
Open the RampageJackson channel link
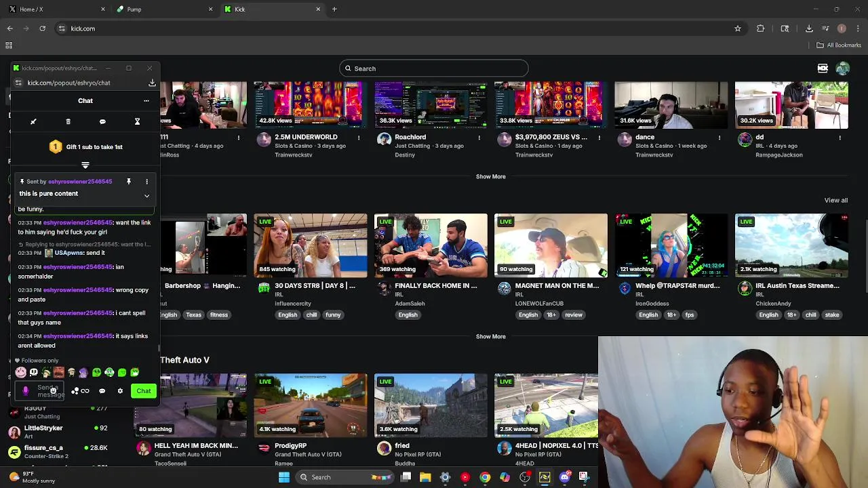pos(779,155)
